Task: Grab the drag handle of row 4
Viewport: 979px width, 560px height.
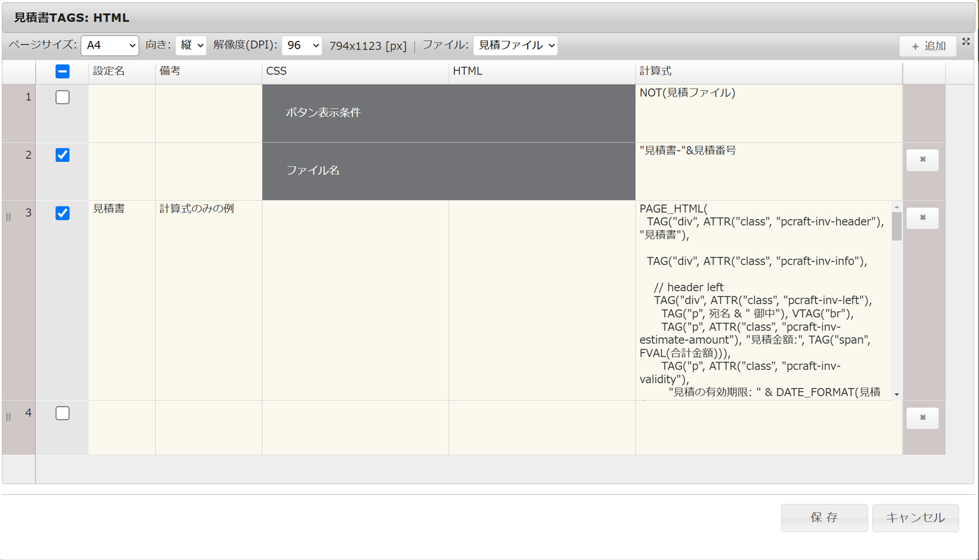Action: (8, 417)
